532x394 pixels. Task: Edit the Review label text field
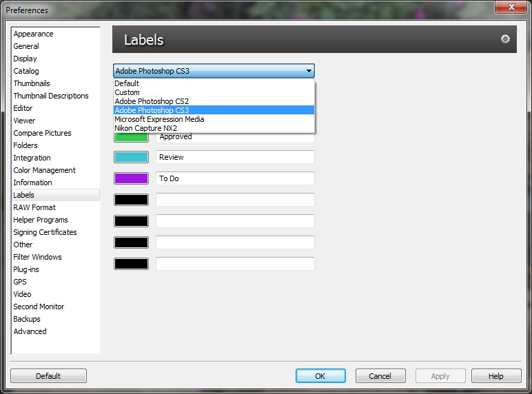[235, 157]
